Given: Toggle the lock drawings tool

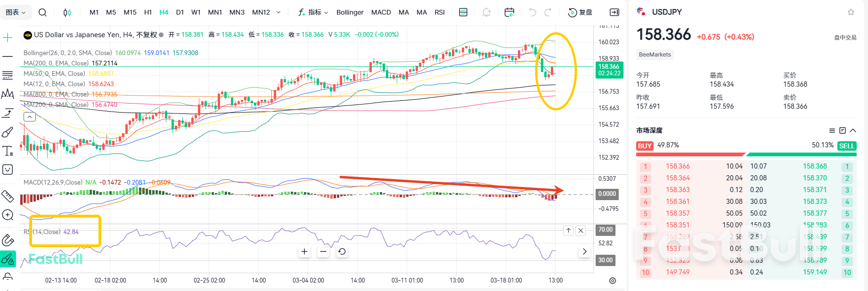Looking at the screenshot, I should [x=8, y=277].
